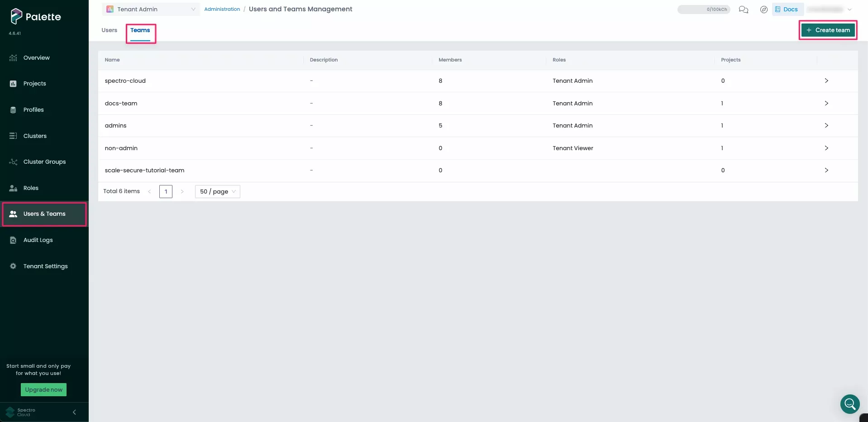Switch to the Users tab
Image resolution: width=868 pixels, height=422 pixels.
pos(109,30)
